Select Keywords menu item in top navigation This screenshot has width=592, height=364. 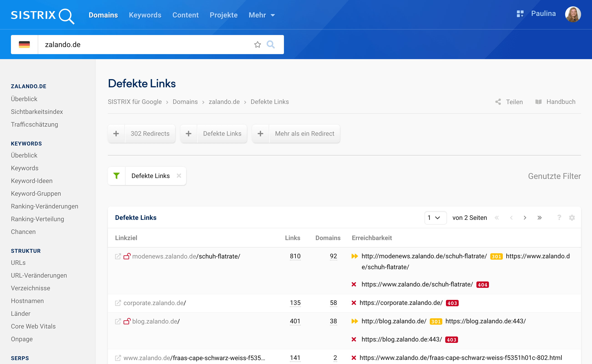click(145, 15)
